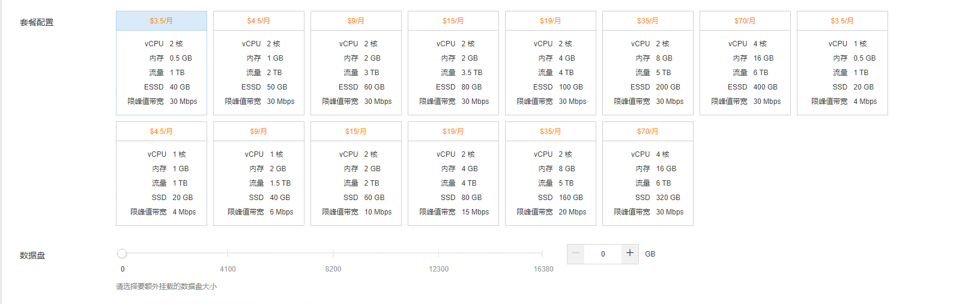Image resolution: width=980 pixels, height=304 pixels.
Task: Pick the $19/月 plan with 15 Mbps bandwidth
Action: tap(453, 174)
